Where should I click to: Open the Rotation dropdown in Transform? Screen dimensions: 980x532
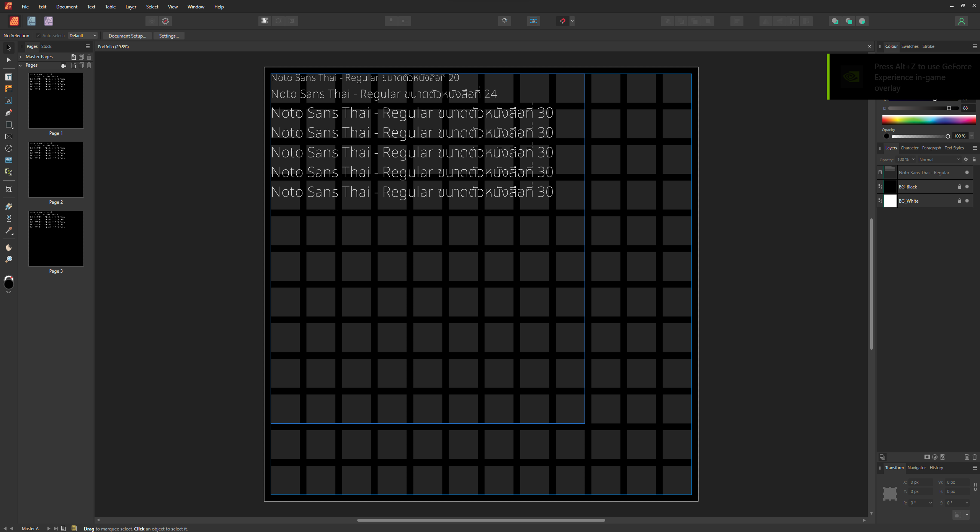click(x=931, y=503)
